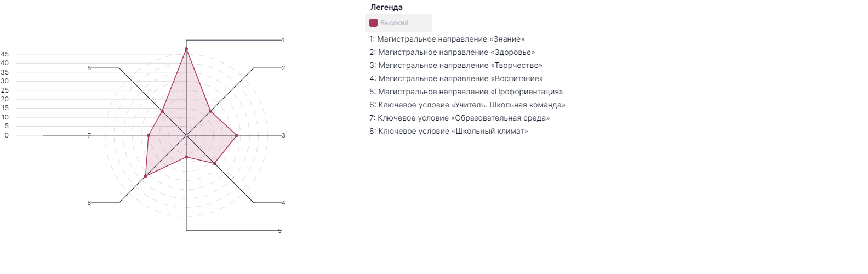Image resolution: width=868 pixels, height=274 pixels.
Task: Click legend entry «Профориентация»
Action: 466,92
